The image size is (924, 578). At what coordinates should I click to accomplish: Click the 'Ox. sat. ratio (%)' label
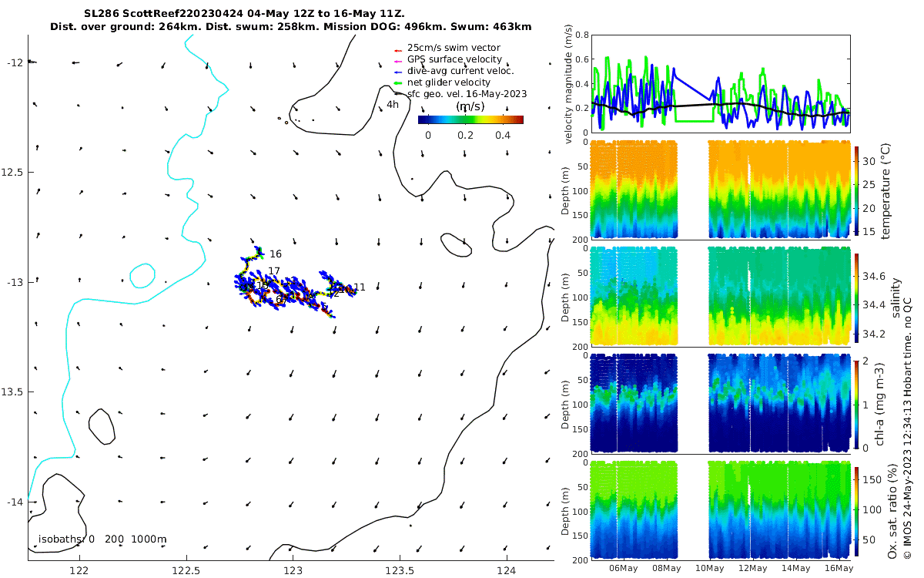pos(893,512)
